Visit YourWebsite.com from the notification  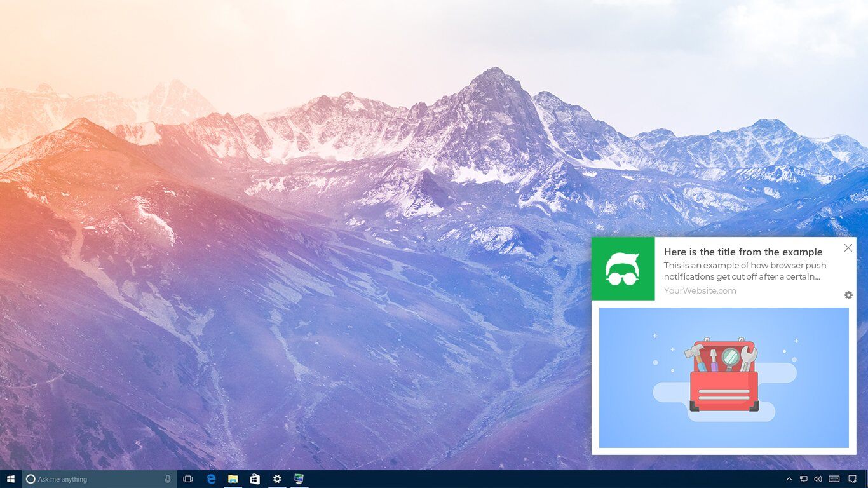pyautogui.click(x=700, y=290)
